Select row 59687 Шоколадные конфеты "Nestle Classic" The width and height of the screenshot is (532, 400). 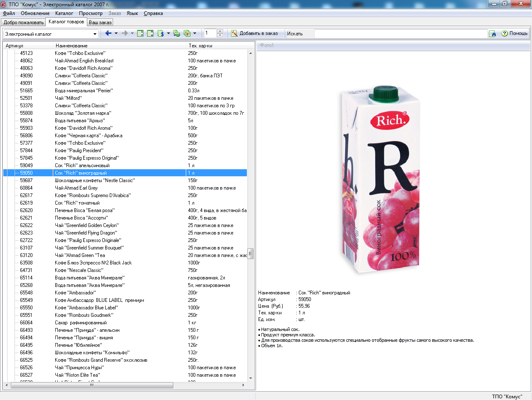point(125,180)
